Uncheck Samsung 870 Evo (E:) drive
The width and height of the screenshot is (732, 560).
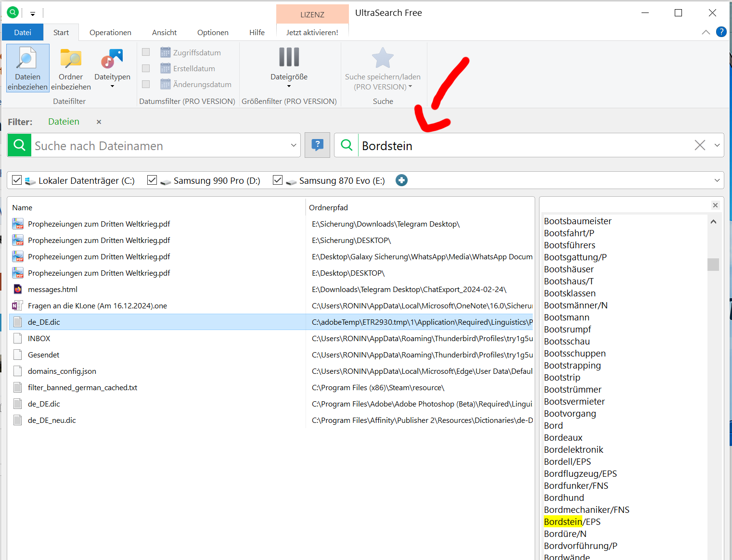click(278, 180)
